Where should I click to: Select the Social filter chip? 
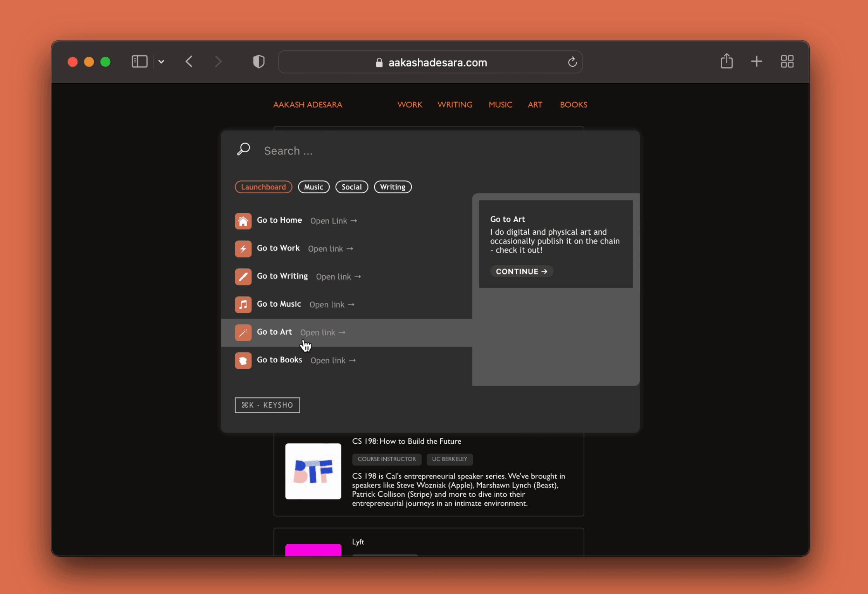(x=351, y=187)
